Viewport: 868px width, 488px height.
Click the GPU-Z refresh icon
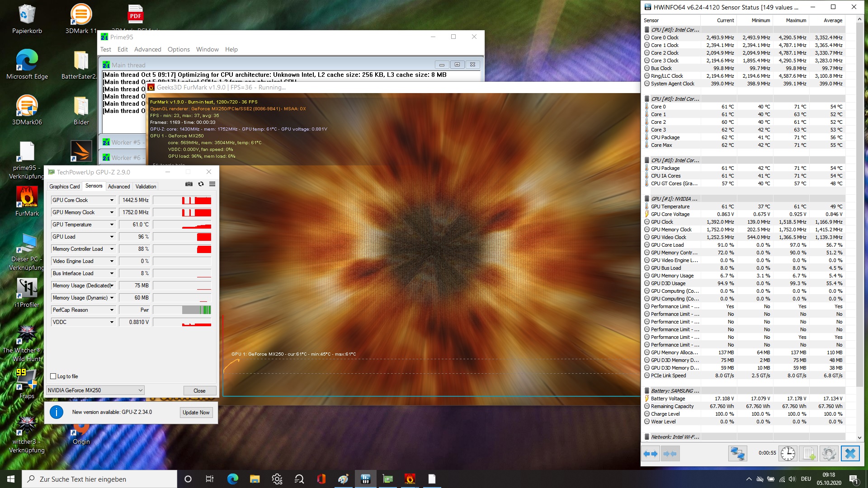pos(201,184)
